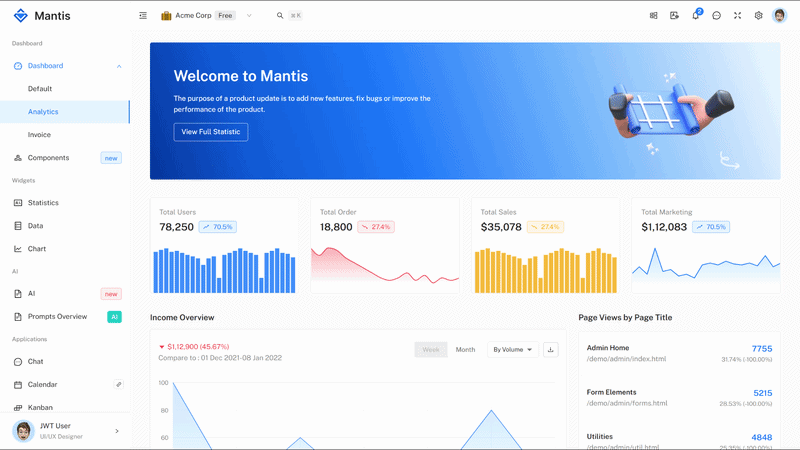Viewport: 800px width, 450px height.
Task: Collapse the Dashboard menu chevron
Action: [x=119, y=66]
